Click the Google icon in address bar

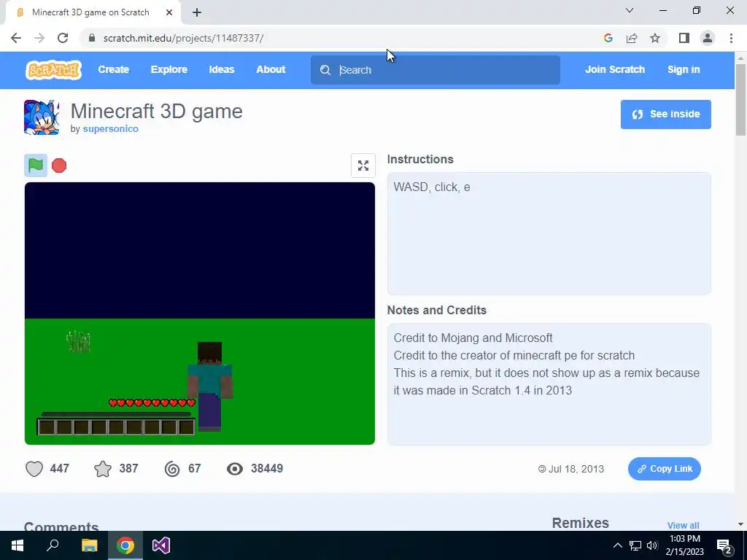tap(608, 38)
